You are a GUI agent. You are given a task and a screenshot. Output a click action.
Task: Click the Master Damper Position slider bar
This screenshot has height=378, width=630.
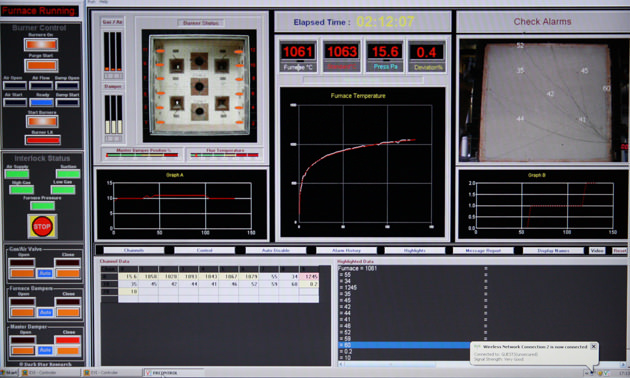(142, 155)
